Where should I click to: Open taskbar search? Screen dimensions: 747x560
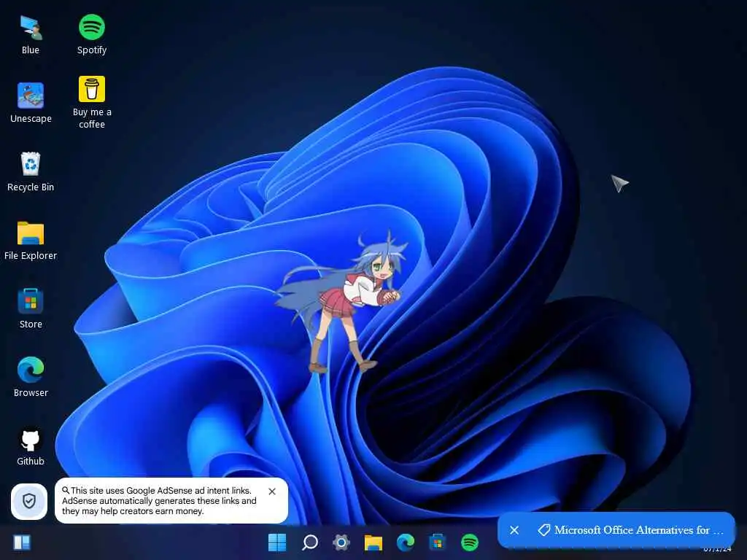[x=309, y=542]
